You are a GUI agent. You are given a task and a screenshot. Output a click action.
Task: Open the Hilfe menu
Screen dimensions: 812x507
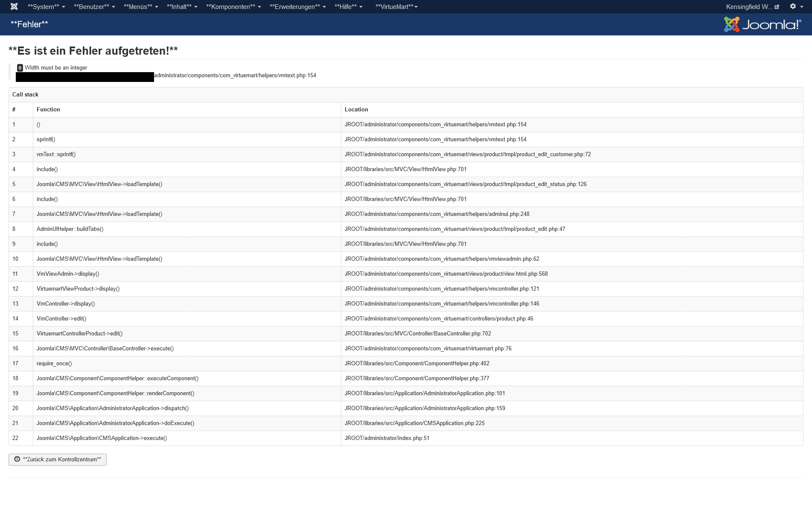pyautogui.click(x=348, y=7)
